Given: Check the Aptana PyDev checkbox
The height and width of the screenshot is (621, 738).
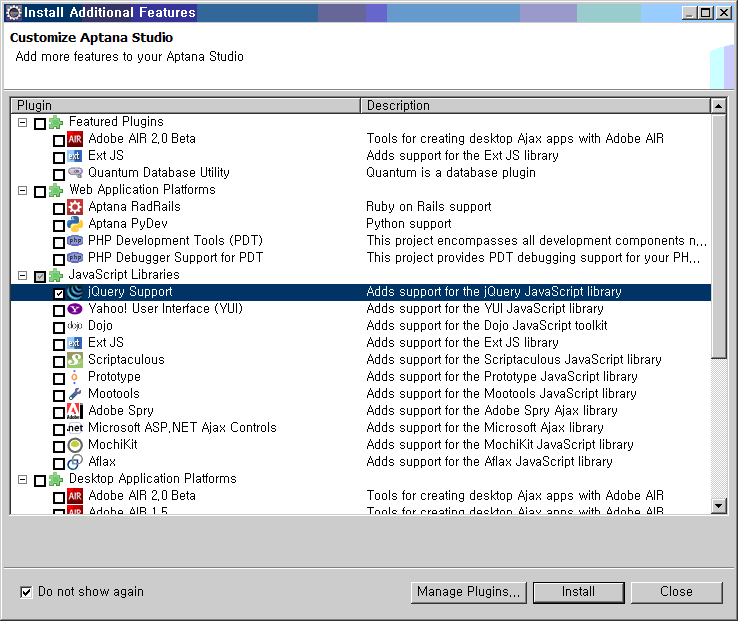Looking at the screenshot, I should point(59,226).
